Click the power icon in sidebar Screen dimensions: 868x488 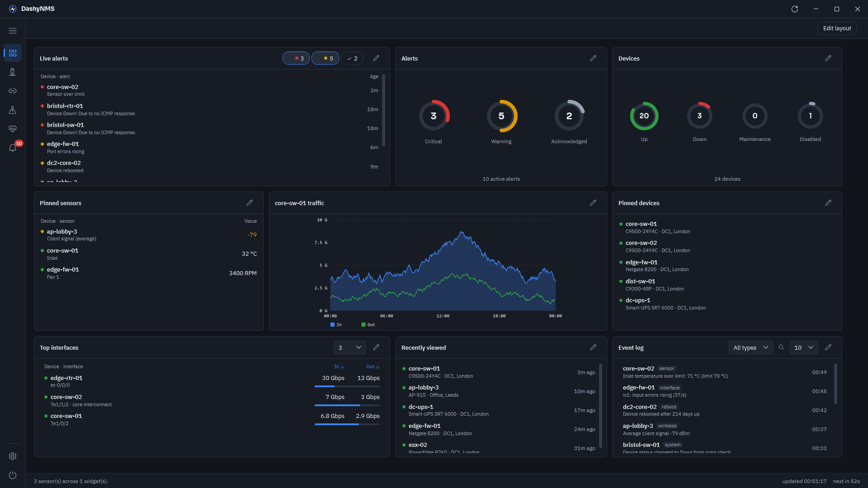13,475
